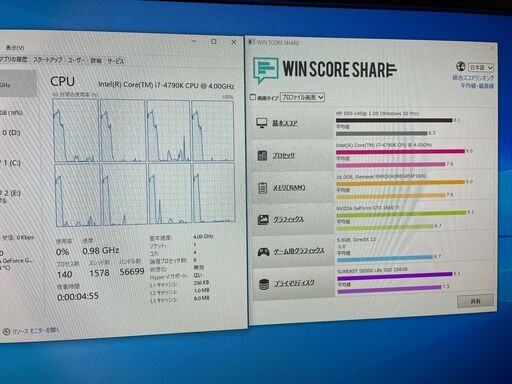
Task: Click the processor chip icon
Action: [x=262, y=155]
